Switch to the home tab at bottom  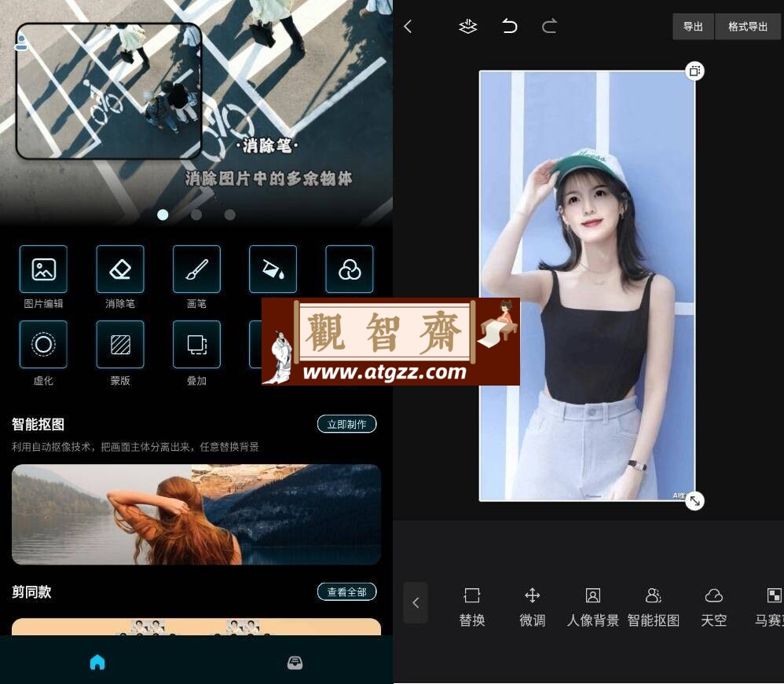tap(97, 662)
